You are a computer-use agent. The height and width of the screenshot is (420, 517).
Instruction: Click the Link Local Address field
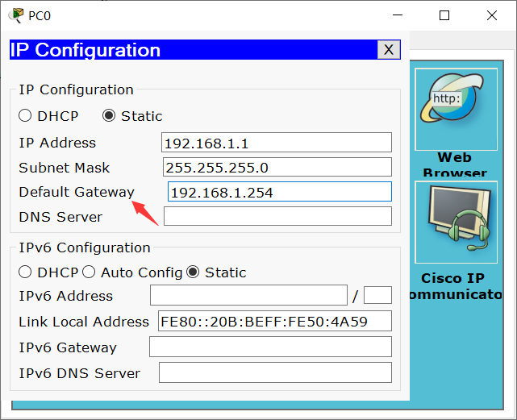click(x=275, y=321)
